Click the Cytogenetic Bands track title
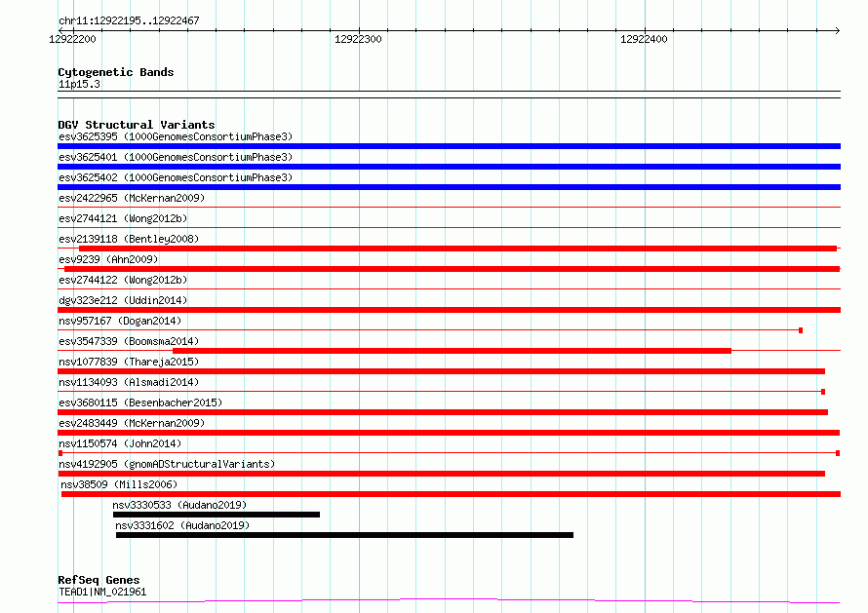 click(x=116, y=72)
